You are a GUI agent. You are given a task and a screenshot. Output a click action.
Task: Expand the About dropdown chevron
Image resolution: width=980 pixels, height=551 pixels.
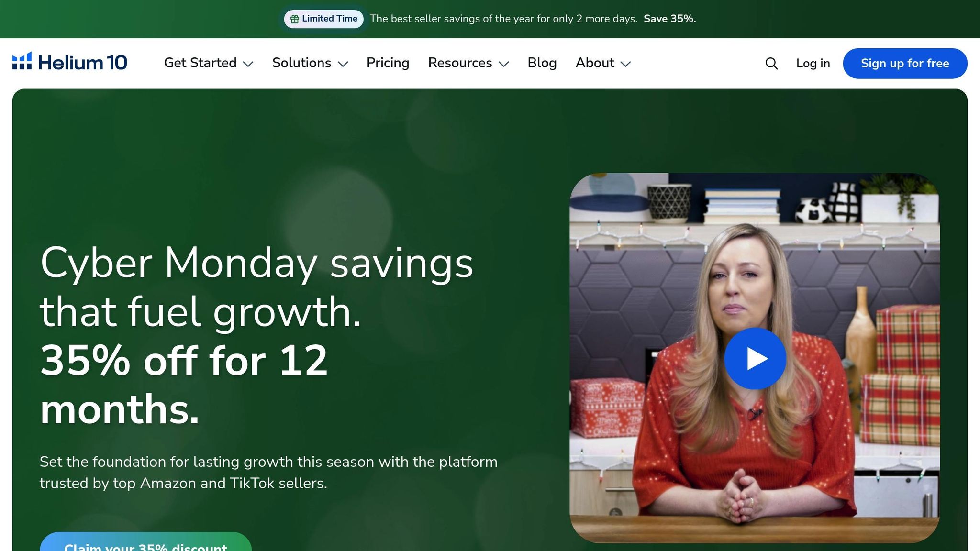point(625,64)
